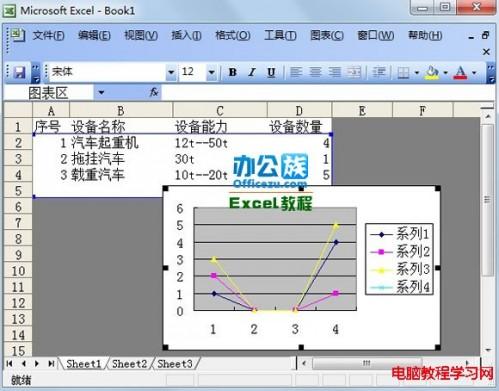Screen dimensions: 499x391
Task: Click cell containing 汽车起重机
Action: (121, 143)
